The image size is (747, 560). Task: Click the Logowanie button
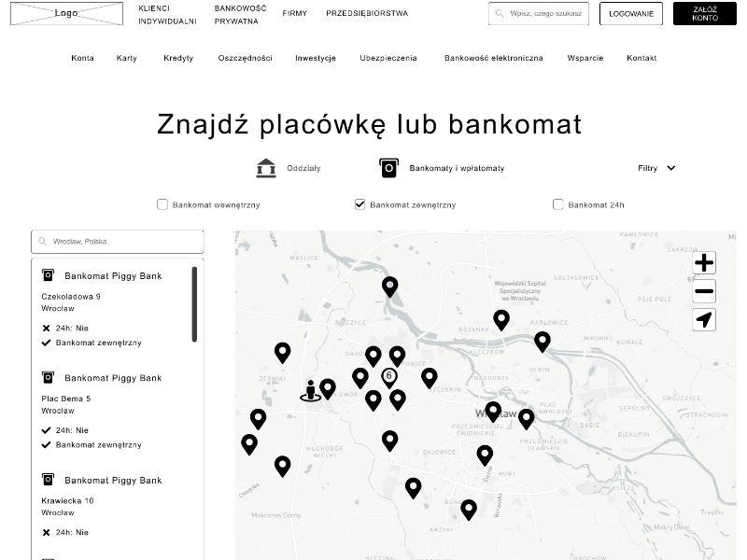[630, 14]
